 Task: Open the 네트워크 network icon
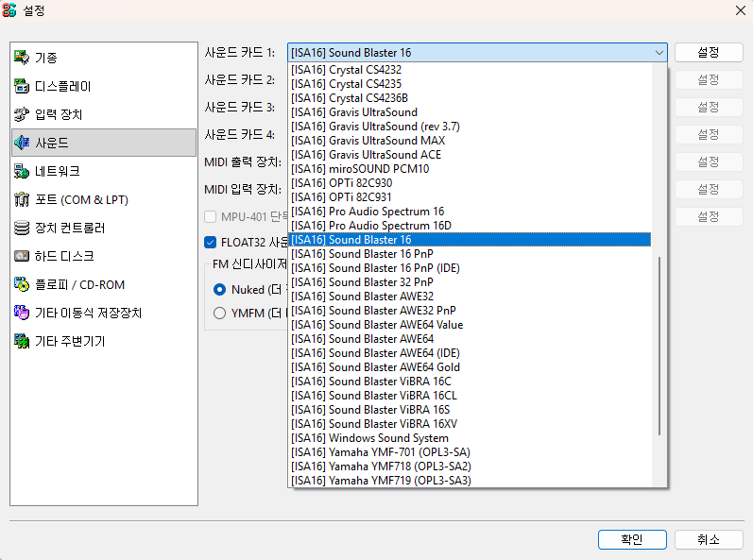[22, 171]
